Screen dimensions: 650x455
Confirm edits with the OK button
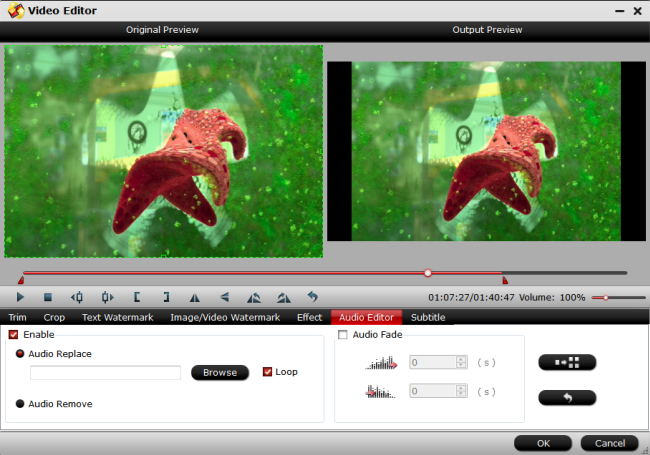tap(543, 443)
